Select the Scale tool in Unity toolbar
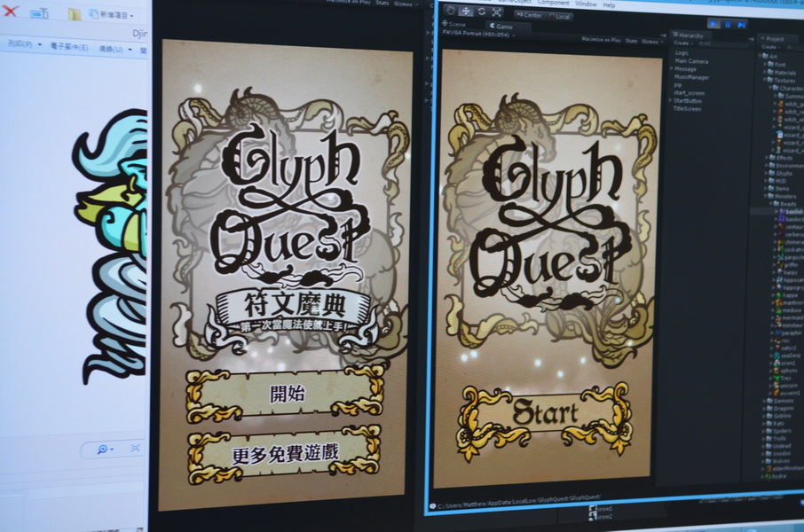Image resolution: width=804 pixels, height=532 pixels. [x=496, y=11]
